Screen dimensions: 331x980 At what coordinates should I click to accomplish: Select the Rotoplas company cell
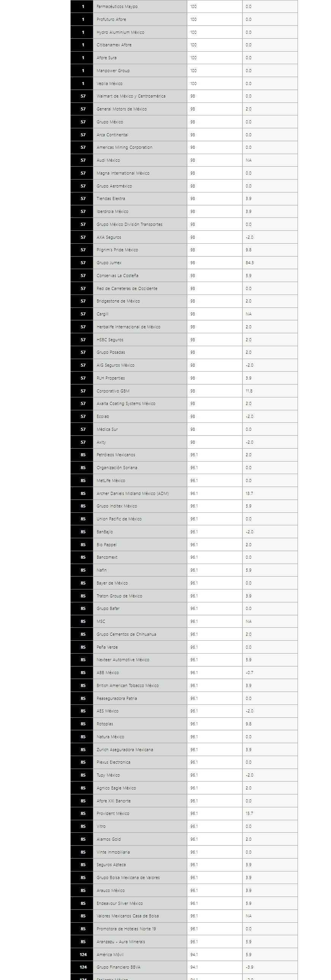140,724
